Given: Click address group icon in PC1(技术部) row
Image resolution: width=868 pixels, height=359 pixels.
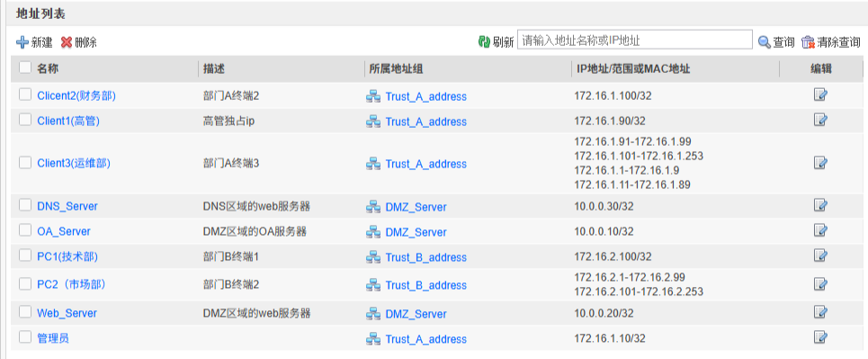Looking at the screenshot, I should (373, 257).
